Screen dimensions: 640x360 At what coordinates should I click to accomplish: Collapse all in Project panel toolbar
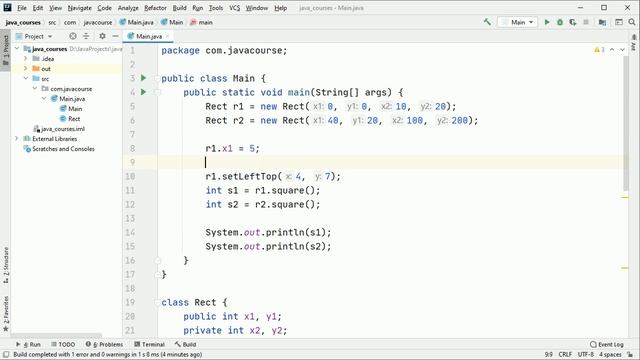(x=86, y=36)
